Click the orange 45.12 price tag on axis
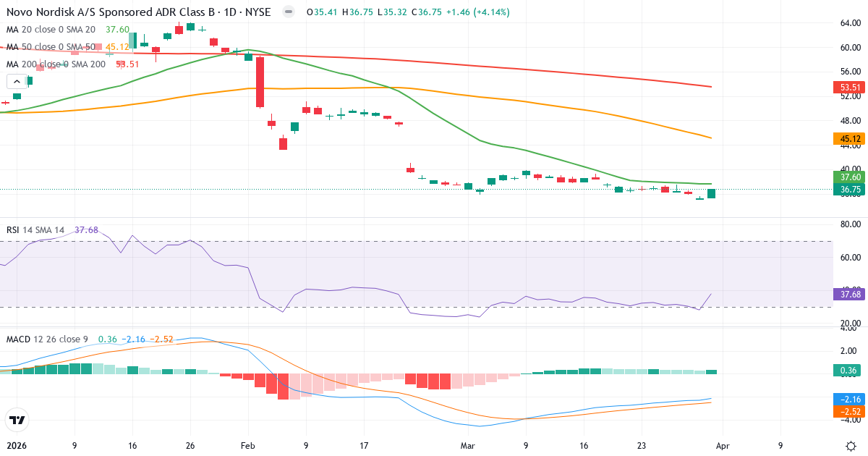The image size is (868, 456). 848,138
